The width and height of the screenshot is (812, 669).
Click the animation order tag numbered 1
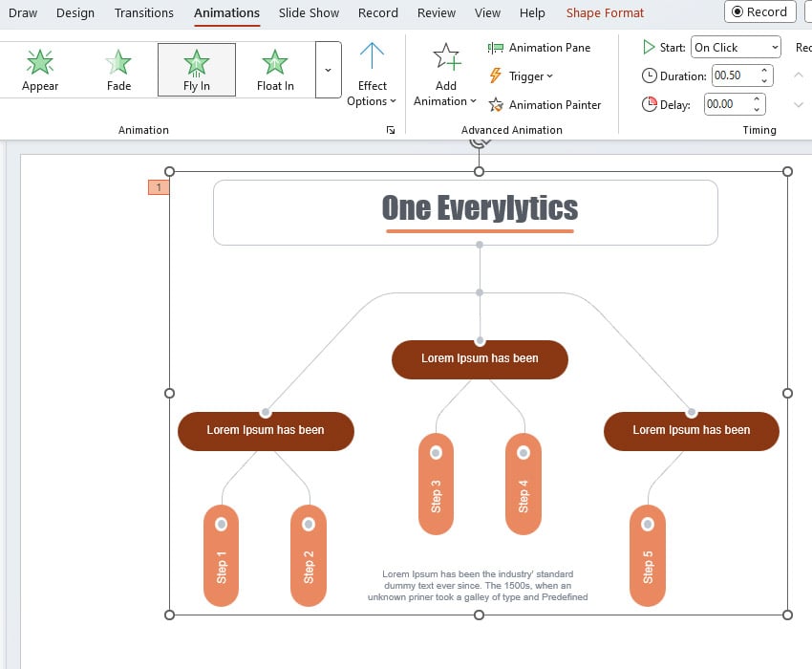pyautogui.click(x=159, y=187)
